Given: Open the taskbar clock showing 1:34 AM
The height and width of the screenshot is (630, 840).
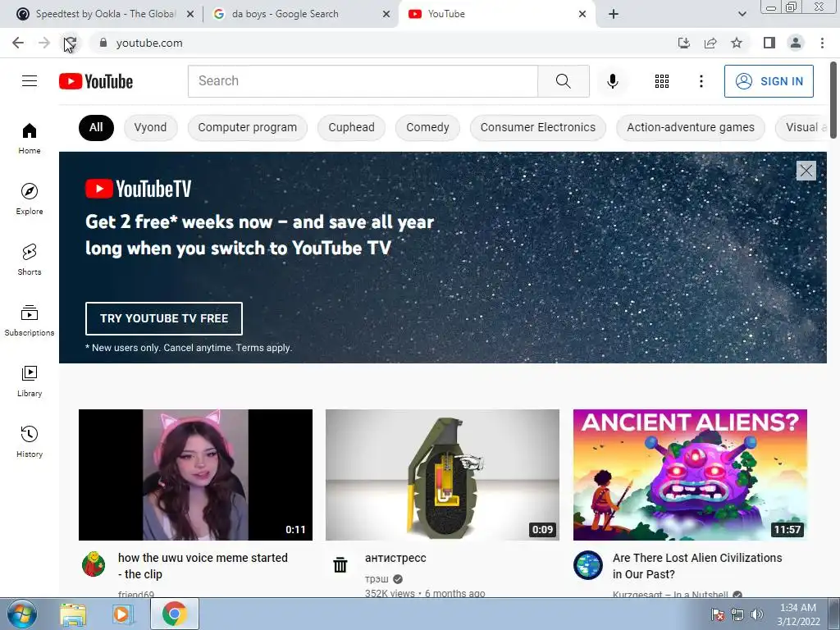Looking at the screenshot, I should [x=798, y=614].
